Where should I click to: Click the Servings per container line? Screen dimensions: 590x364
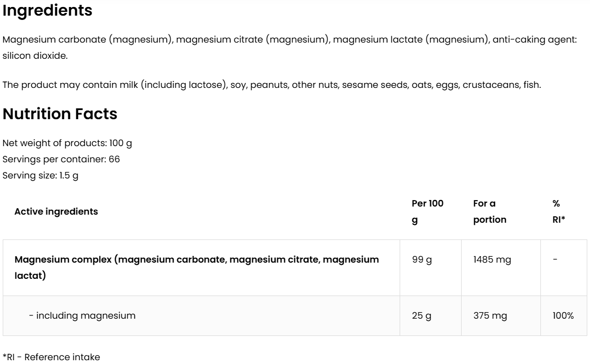[61, 160]
